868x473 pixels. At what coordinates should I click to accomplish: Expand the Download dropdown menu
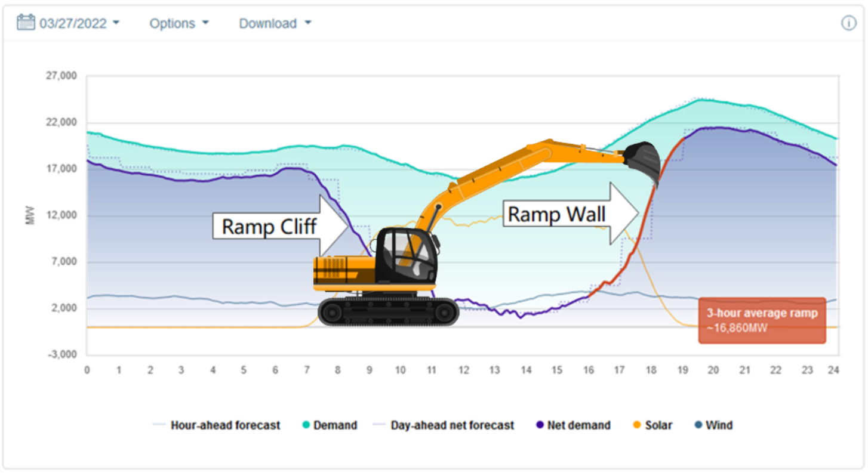pyautogui.click(x=275, y=23)
